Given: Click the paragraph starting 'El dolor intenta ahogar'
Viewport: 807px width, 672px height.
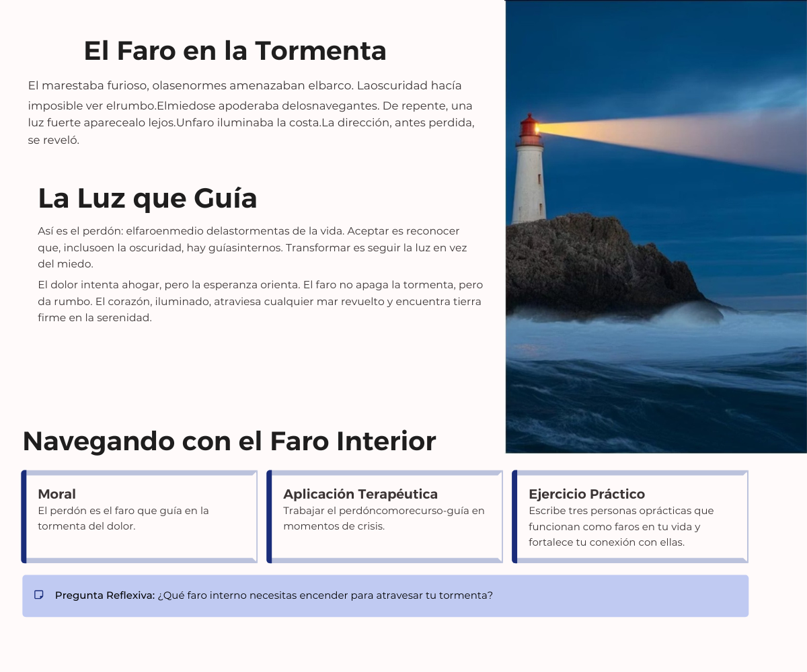Looking at the screenshot, I should pos(260,301).
